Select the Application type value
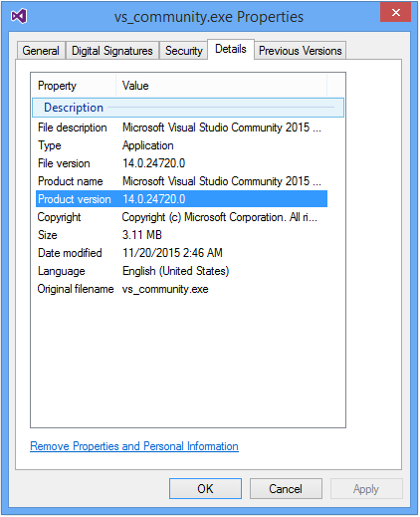 148,145
